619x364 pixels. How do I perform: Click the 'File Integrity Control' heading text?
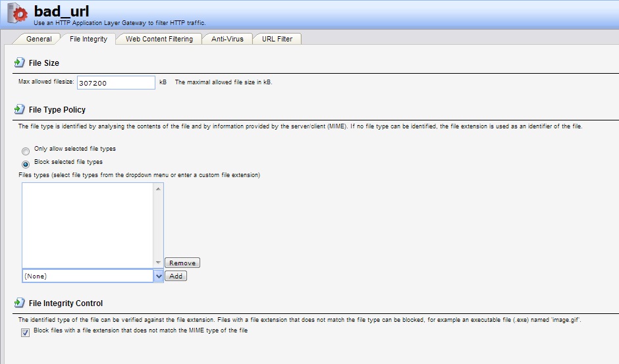(x=66, y=303)
